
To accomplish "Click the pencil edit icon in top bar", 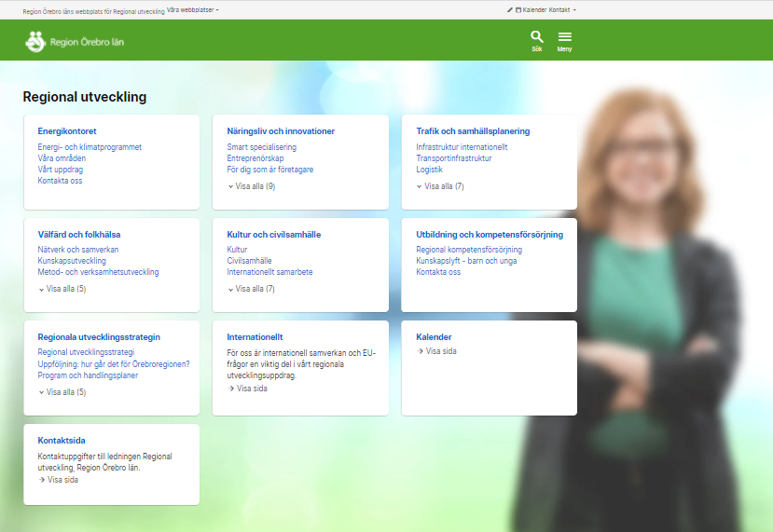I will [510, 10].
